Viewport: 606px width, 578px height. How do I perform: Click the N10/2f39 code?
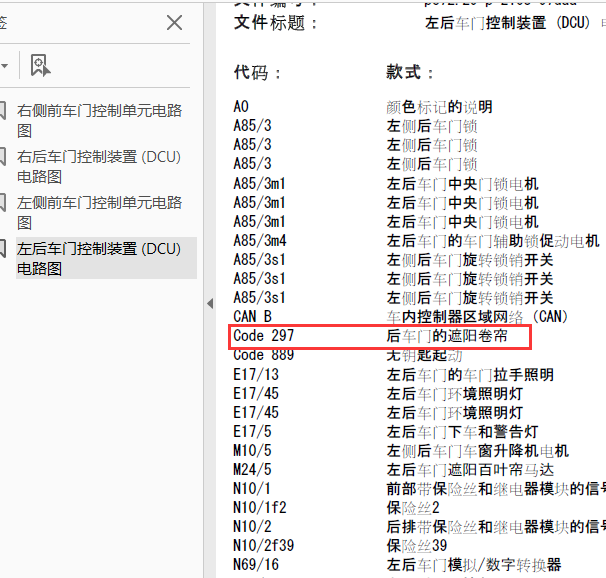click(x=264, y=546)
